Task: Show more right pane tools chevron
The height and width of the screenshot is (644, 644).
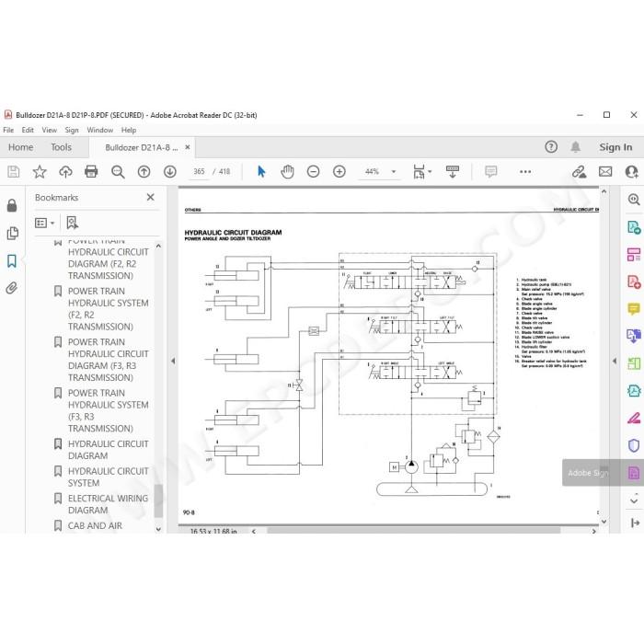Action: point(634,500)
